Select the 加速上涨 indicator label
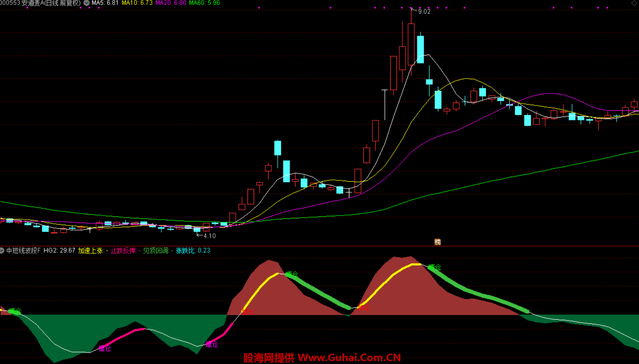 (x=91, y=251)
